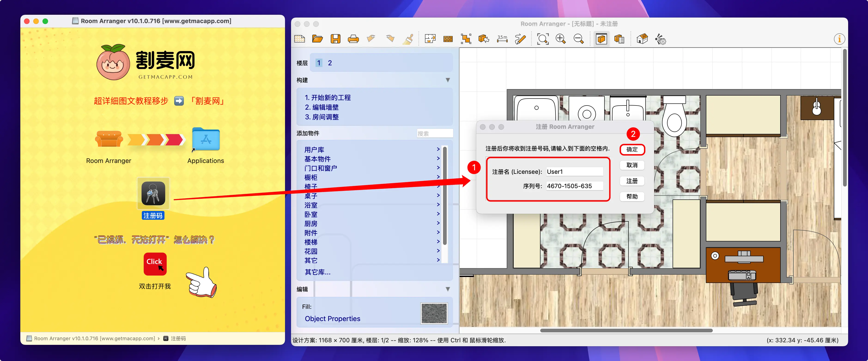
Task: Collapse the 编辑 section triangle
Action: (447, 289)
